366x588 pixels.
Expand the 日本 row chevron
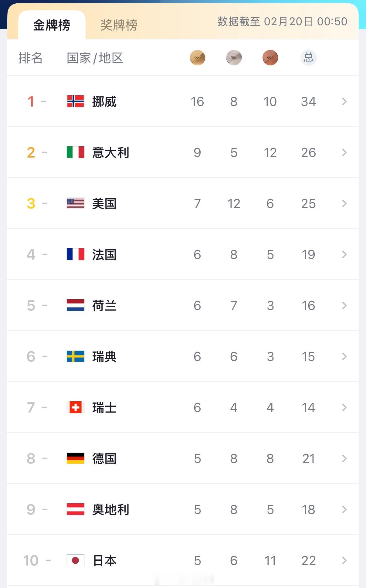tap(344, 560)
